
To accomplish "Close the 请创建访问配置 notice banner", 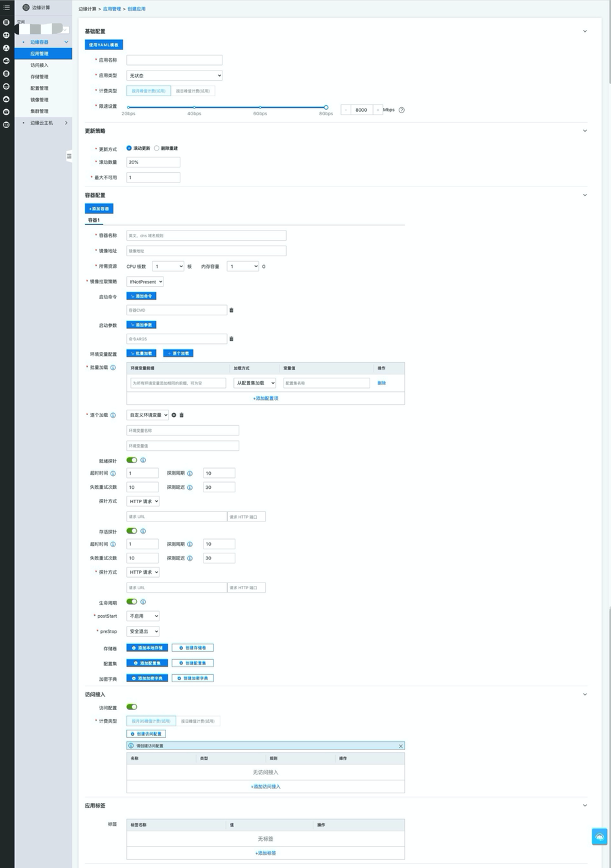I will [x=401, y=746].
